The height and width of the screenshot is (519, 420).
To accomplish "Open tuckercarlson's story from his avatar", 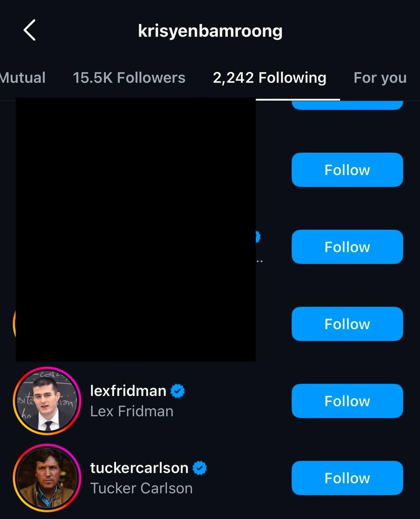I will (x=47, y=478).
